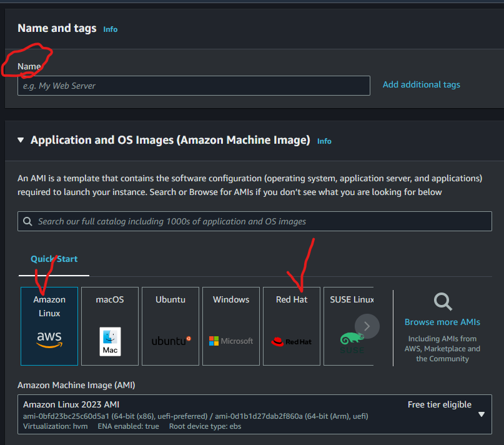Click the Name and tags heading
This screenshot has width=504, height=445.
click(57, 28)
